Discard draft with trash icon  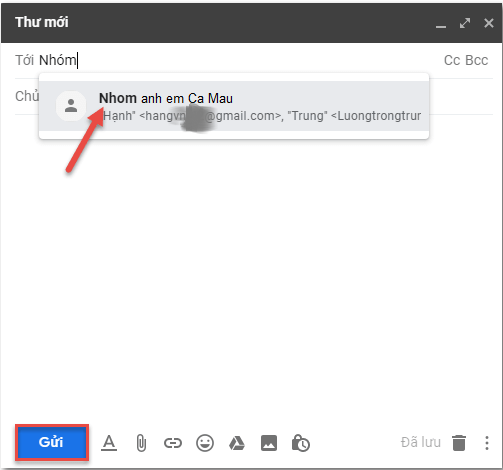click(459, 443)
